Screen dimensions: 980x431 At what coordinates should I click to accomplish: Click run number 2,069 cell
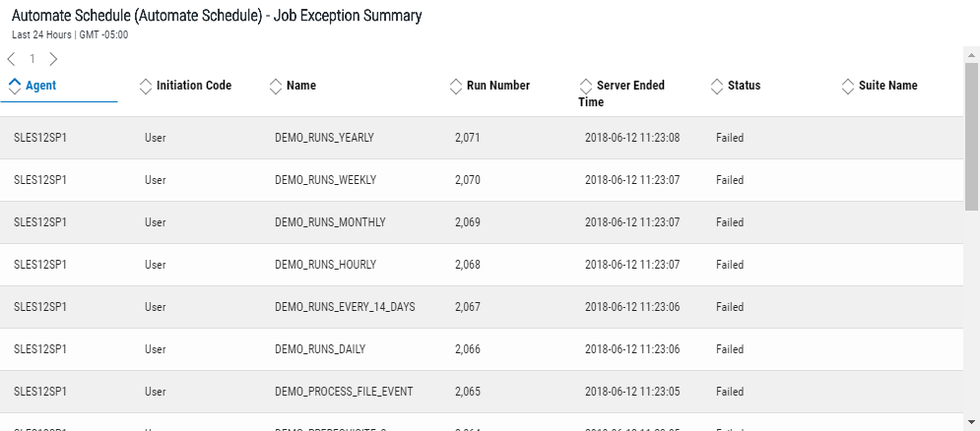(468, 222)
